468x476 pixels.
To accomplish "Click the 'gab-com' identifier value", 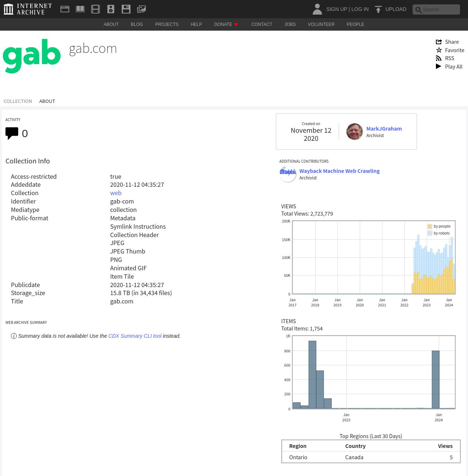I will click(122, 201).
